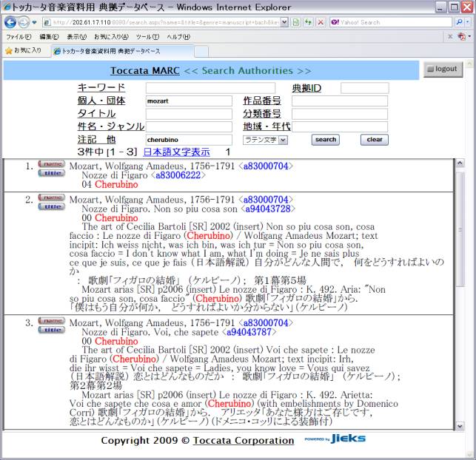
Task: Click the search button
Action: coord(326,140)
